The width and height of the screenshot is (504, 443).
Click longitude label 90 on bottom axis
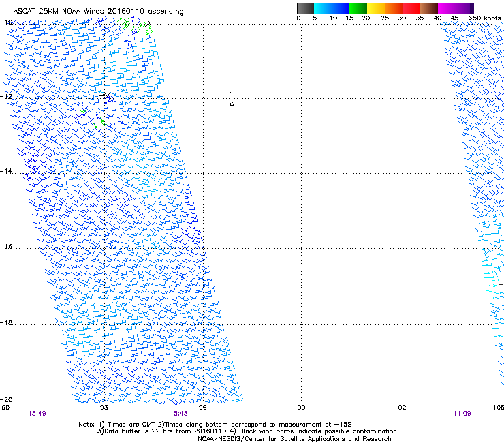tap(5, 408)
